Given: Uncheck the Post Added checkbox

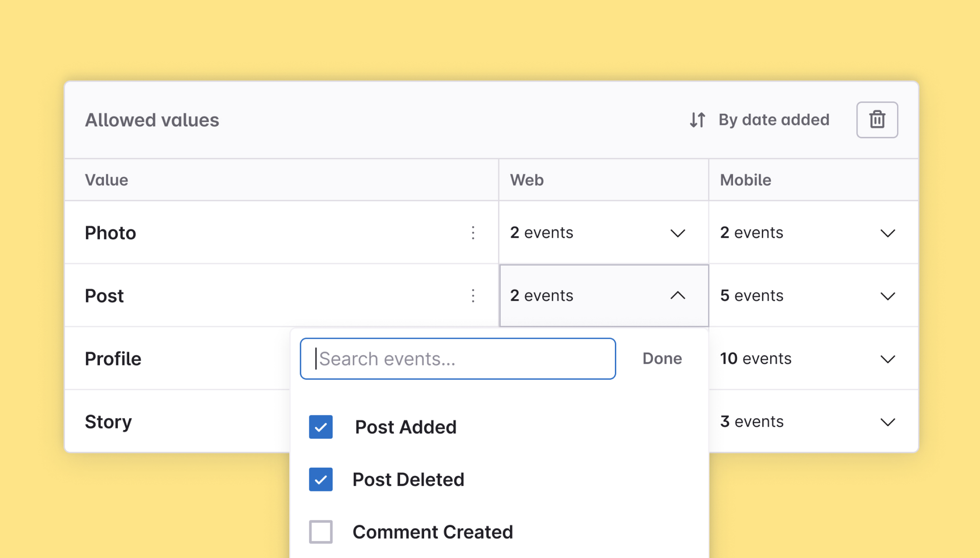Looking at the screenshot, I should click(321, 427).
